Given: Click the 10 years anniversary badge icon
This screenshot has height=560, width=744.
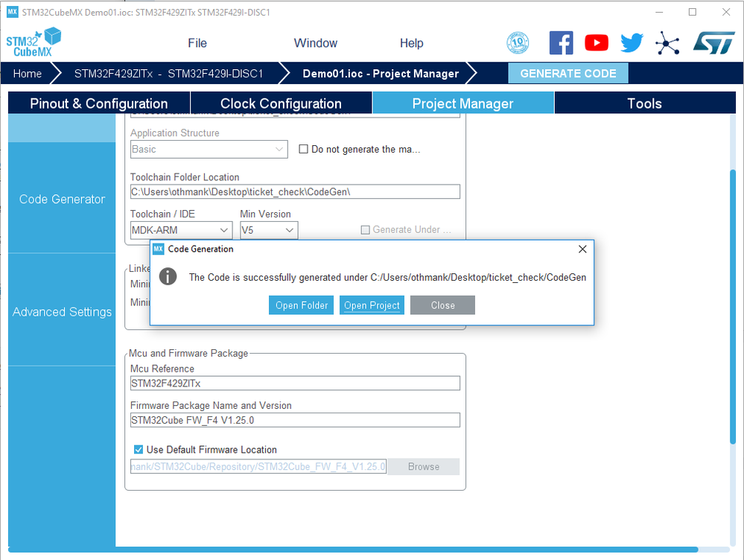Looking at the screenshot, I should (518, 43).
